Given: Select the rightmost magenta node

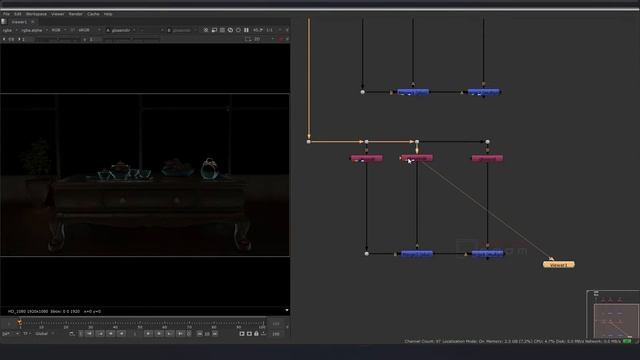Looking at the screenshot, I should tap(487, 158).
